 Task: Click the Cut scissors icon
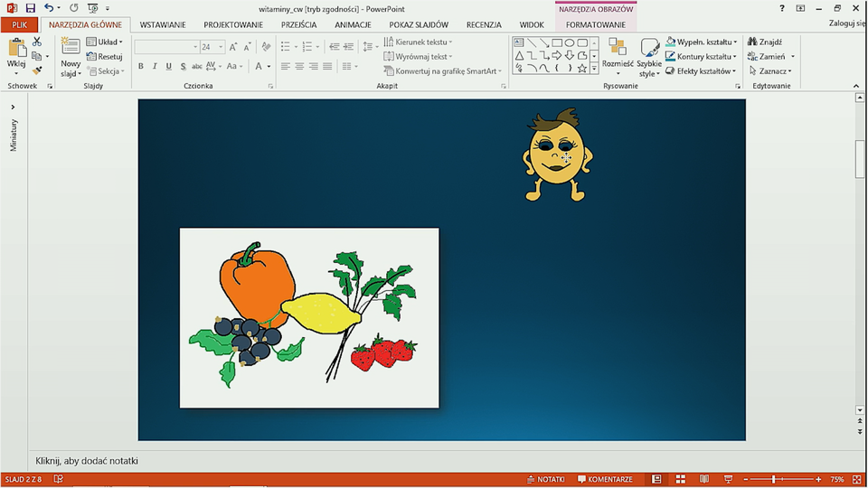tap(37, 42)
